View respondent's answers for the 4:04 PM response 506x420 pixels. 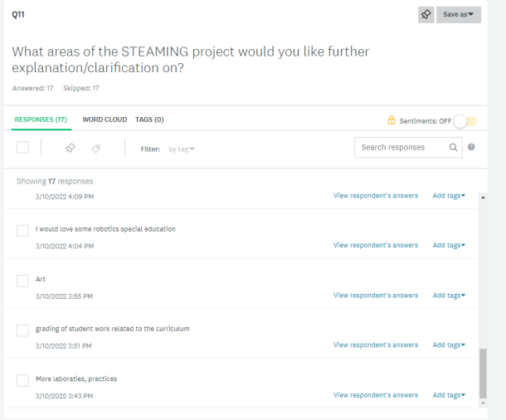click(x=376, y=246)
